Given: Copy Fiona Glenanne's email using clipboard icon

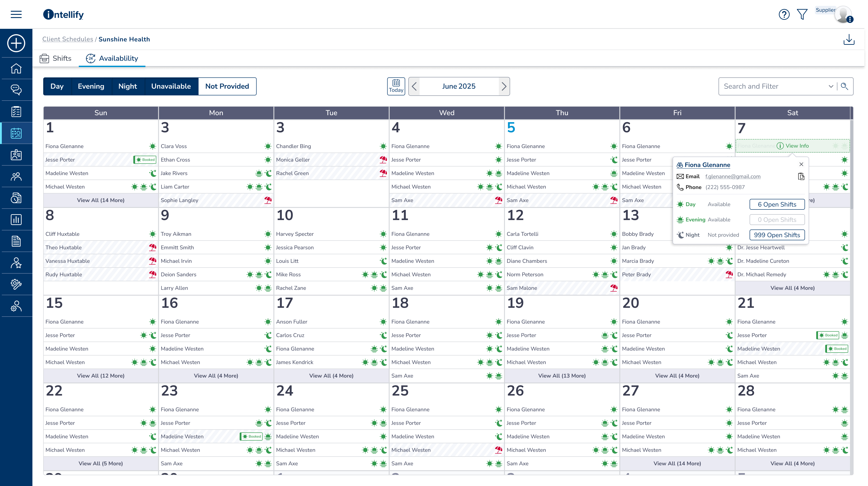Looking at the screenshot, I should (x=801, y=176).
